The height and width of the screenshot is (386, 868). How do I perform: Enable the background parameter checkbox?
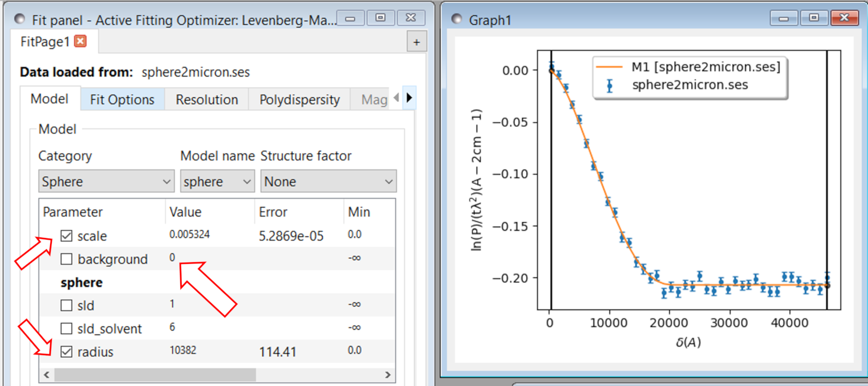click(x=66, y=259)
